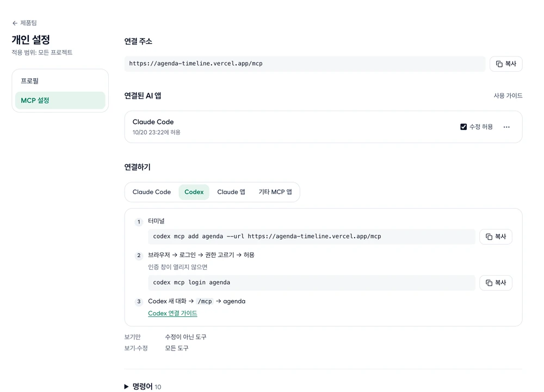Open Claude Code more options menu
The height and width of the screenshot is (392, 544).
coord(506,127)
